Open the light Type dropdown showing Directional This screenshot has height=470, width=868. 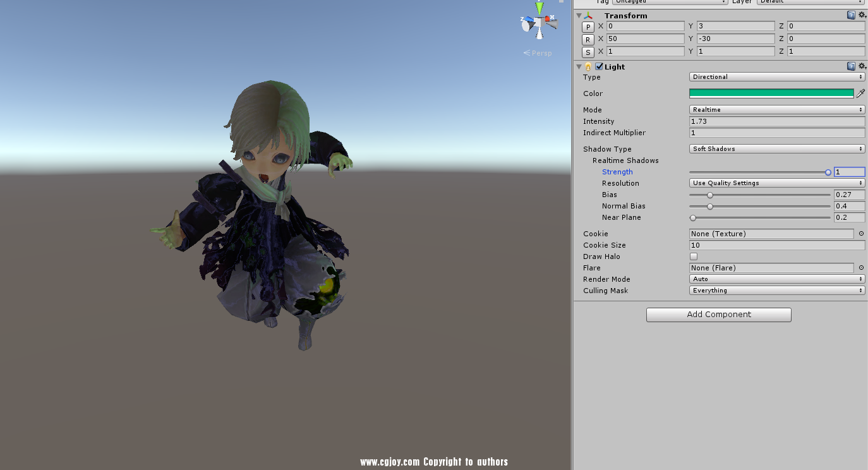pyautogui.click(x=777, y=77)
